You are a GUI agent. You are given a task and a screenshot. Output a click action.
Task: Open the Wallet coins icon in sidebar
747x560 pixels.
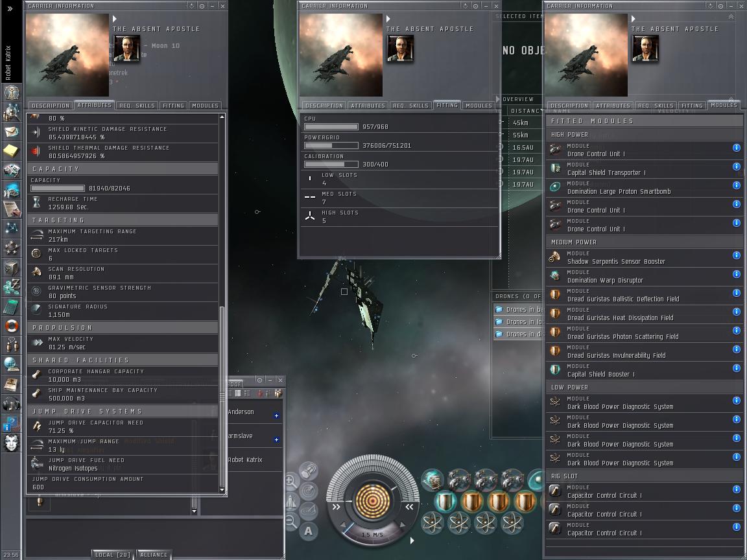pyautogui.click(x=11, y=287)
